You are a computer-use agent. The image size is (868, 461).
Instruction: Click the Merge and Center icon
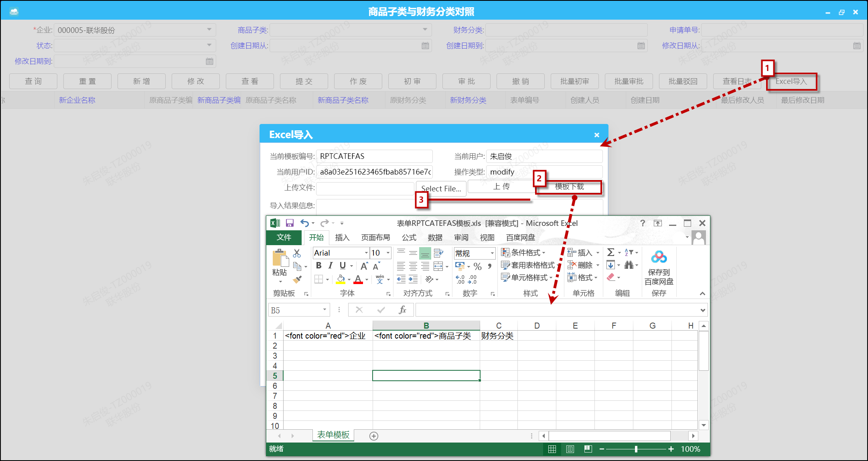(438, 266)
